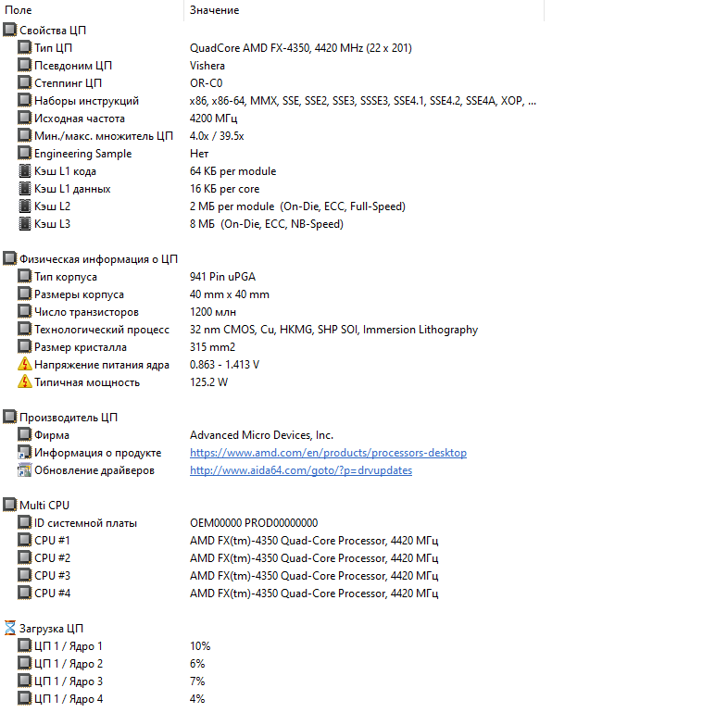Select the Vishera value
The height and width of the screenshot is (725, 728).
(x=207, y=66)
